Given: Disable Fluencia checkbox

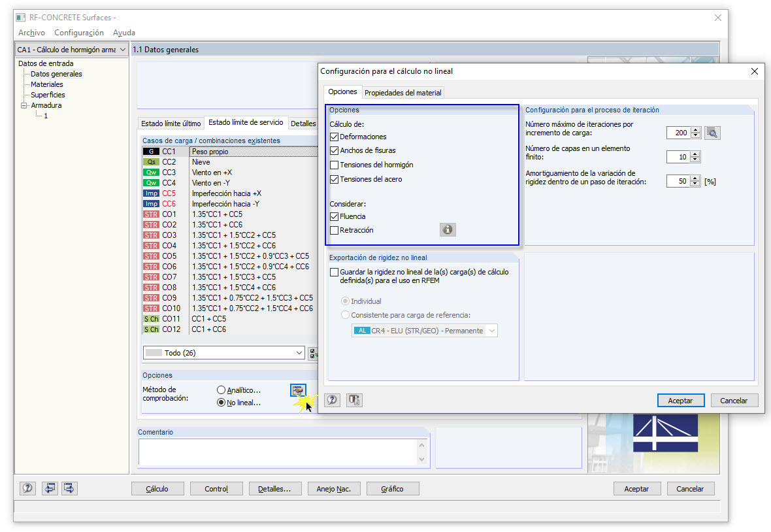Looking at the screenshot, I should click(335, 216).
